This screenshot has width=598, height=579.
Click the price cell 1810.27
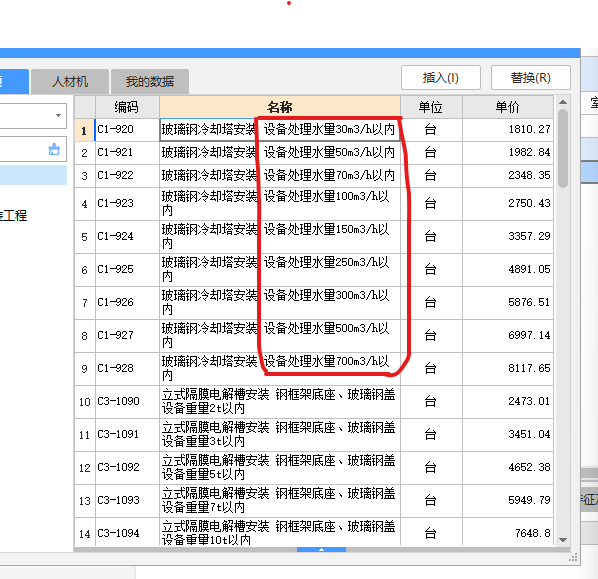click(508, 130)
